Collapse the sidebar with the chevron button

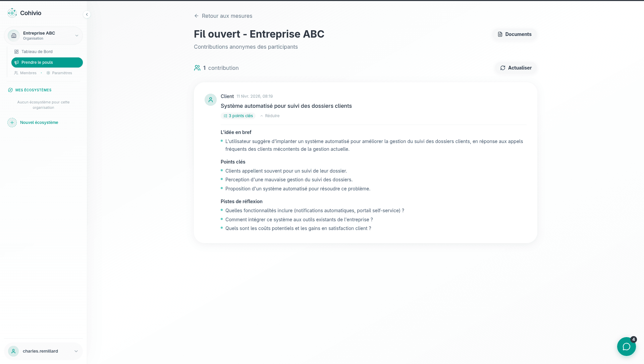tap(87, 14)
